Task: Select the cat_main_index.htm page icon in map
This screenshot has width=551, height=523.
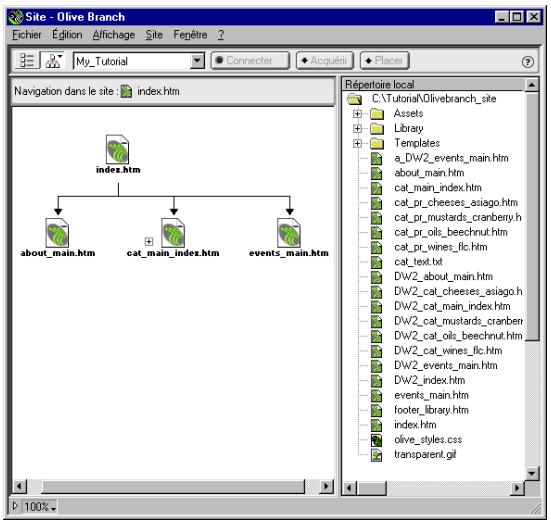Action: click(173, 233)
